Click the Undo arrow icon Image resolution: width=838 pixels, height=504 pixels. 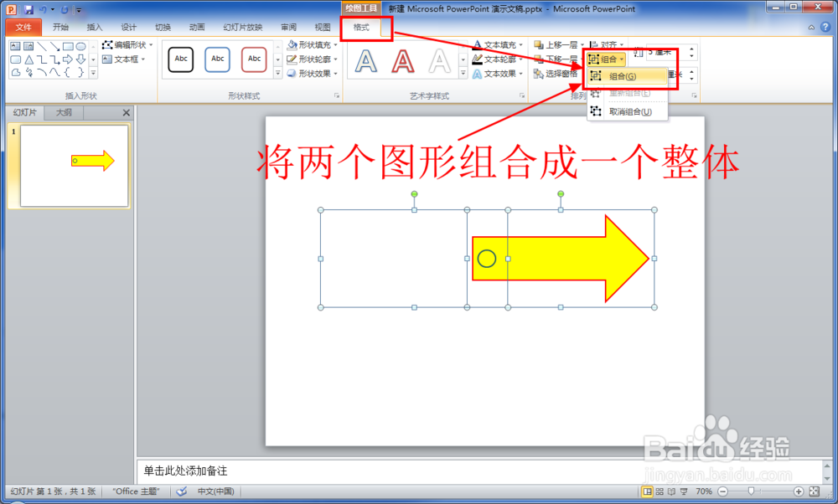click(x=44, y=9)
